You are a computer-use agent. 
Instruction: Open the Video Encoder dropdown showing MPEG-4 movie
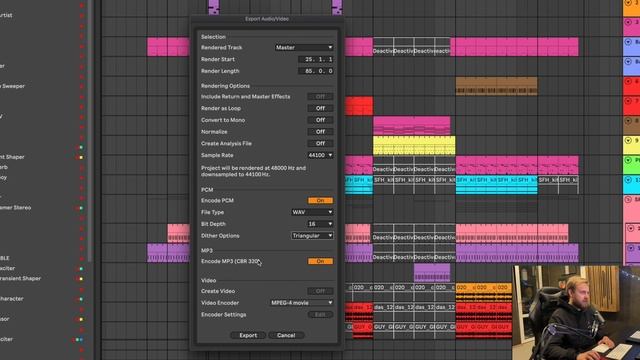point(302,303)
